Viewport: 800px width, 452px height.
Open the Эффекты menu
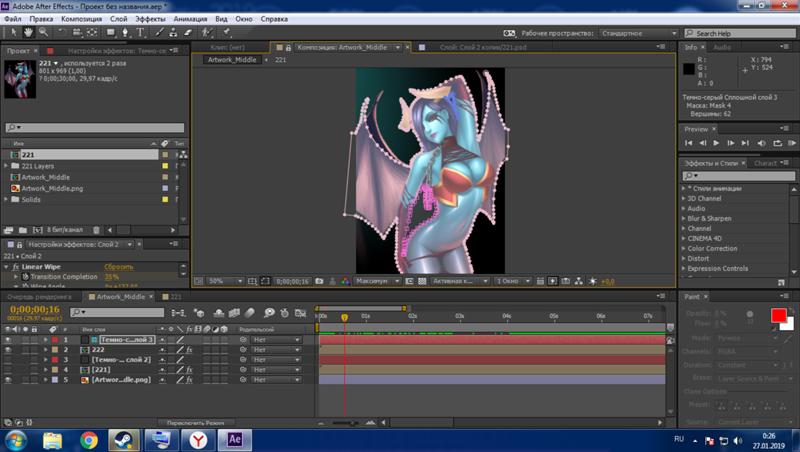pyautogui.click(x=150, y=19)
